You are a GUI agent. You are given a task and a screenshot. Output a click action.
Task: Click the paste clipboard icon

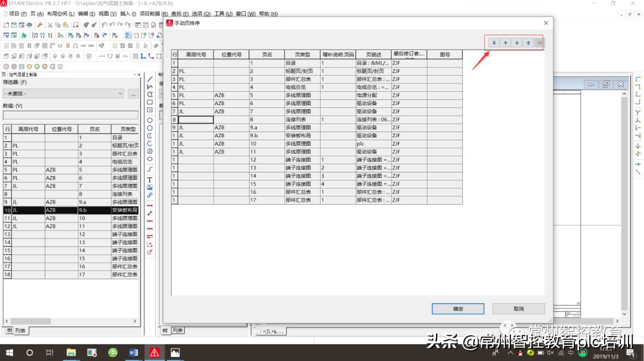(x=66, y=25)
